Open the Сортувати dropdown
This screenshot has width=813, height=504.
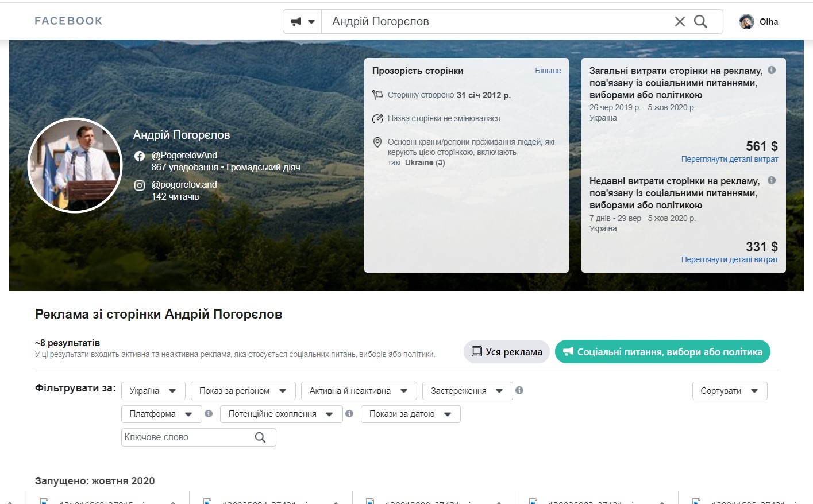click(730, 391)
